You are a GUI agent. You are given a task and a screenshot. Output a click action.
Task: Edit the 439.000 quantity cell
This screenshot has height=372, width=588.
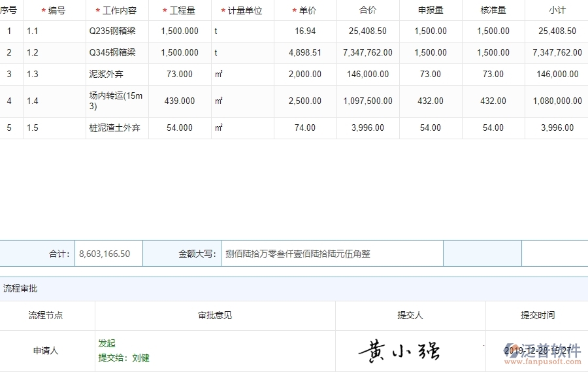(x=180, y=101)
